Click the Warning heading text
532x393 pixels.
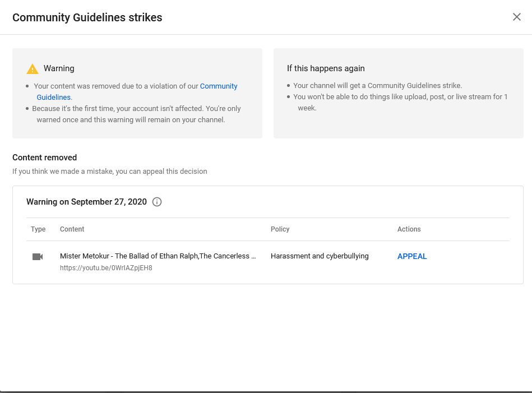59,68
